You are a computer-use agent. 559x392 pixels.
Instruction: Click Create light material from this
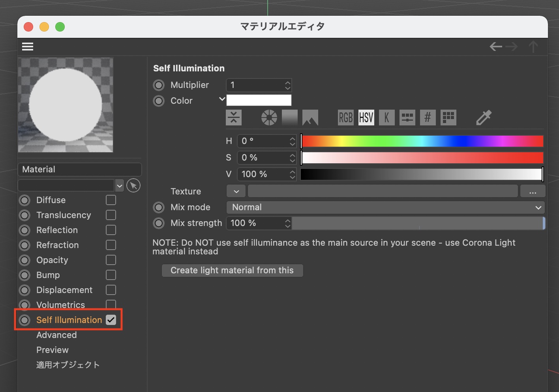coord(232,271)
